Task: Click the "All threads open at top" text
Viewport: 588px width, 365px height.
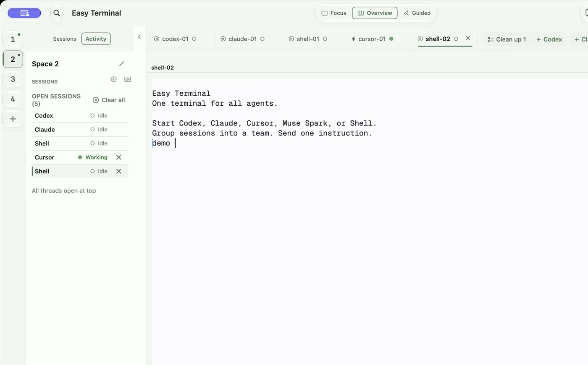Action: 64,190
